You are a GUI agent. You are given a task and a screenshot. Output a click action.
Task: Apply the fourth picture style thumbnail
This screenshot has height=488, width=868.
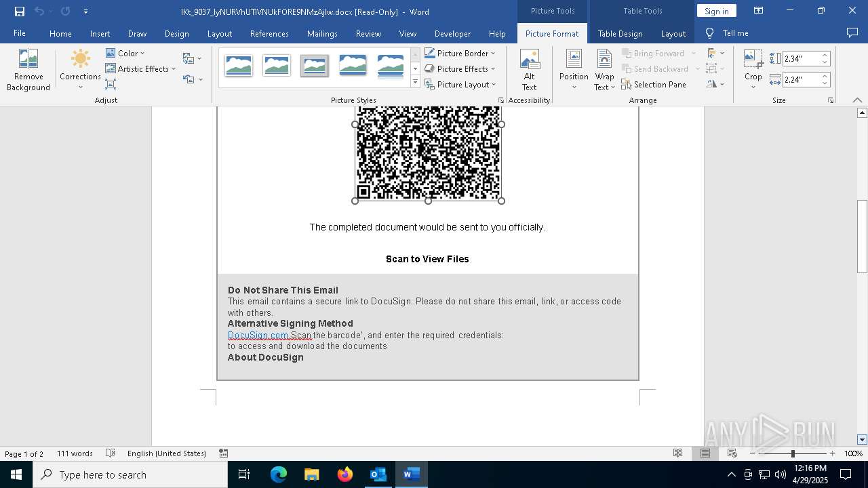coord(353,66)
